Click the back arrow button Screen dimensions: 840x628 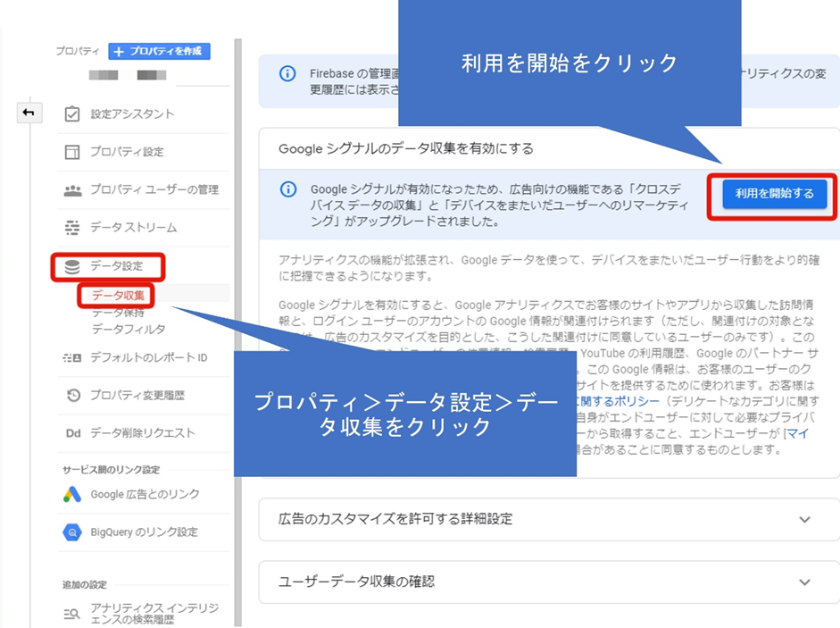(x=29, y=113)
